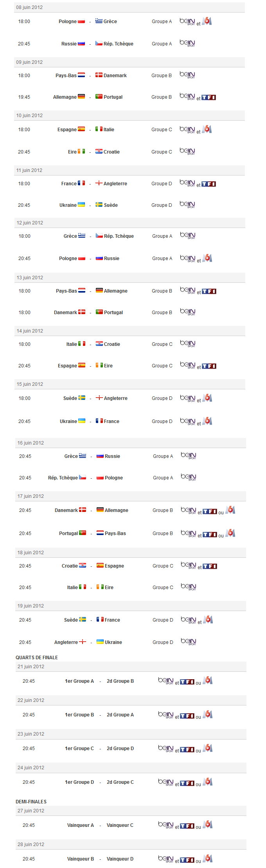Screen dimensions: 266x868
Task: Click the TF1 logo on Allemagne-Portugal row
Action: [209, 98]
